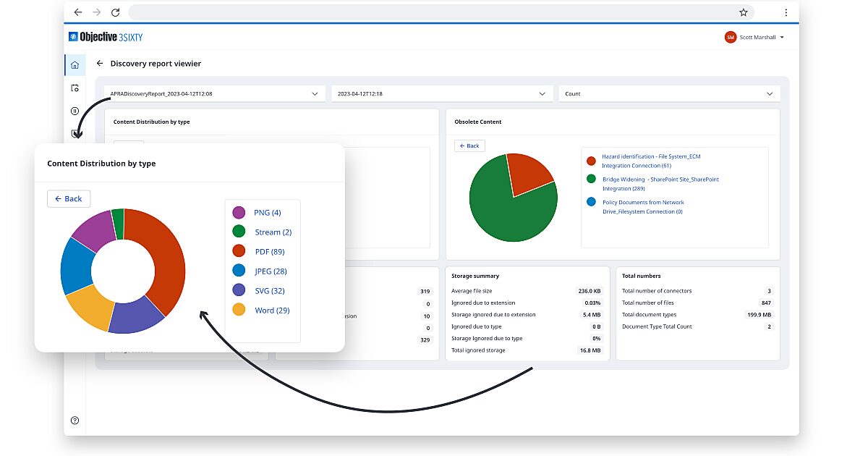Select the bottom sidebar shield icon

(x=75, y=133)
